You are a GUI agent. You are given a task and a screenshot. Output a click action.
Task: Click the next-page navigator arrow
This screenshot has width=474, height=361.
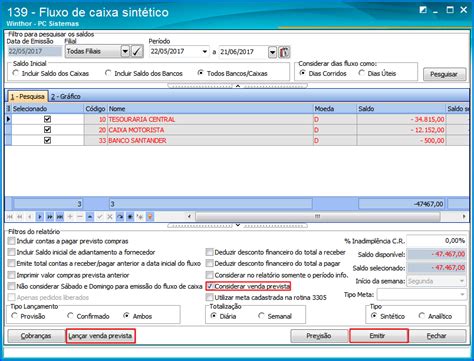[x=50, y=217]
